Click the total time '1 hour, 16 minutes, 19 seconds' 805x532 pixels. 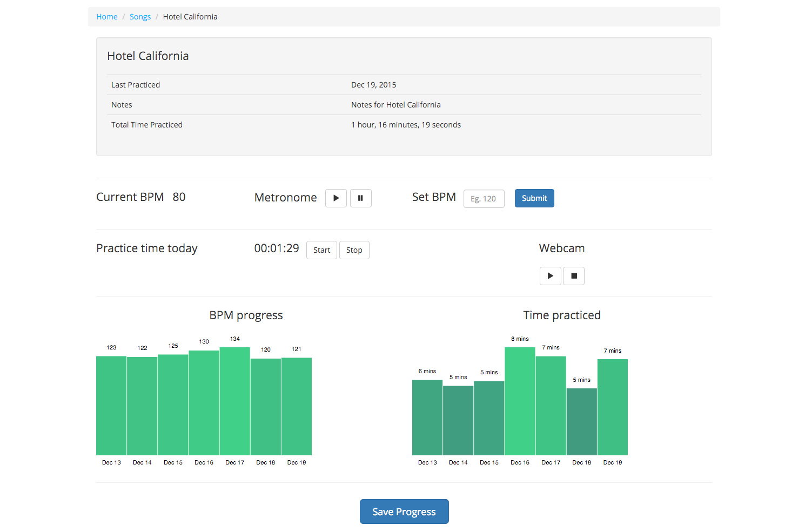406,125
